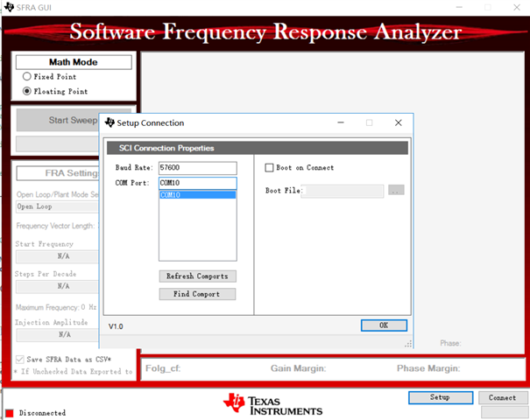The width and height of the screenshot is (530, 420).
Task: Open Setup in the SFRA GUI
Action: point(441,397)
